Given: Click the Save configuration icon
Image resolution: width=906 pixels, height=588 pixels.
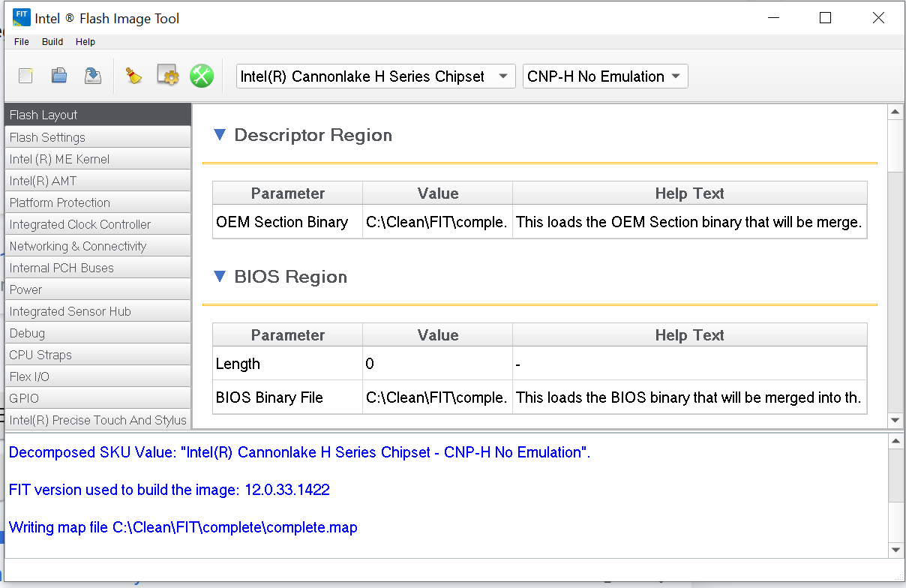Looking at the screenshot, I should coord(92,76).
